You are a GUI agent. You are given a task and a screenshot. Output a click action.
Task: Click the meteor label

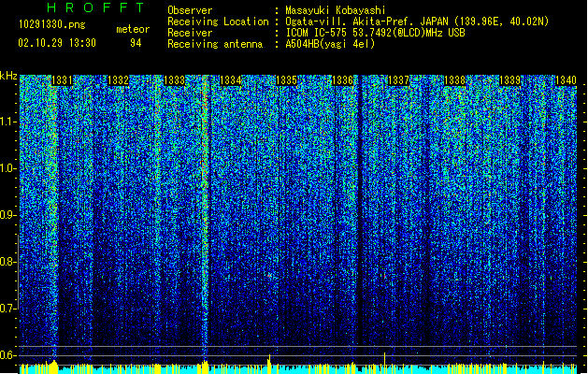133,29
